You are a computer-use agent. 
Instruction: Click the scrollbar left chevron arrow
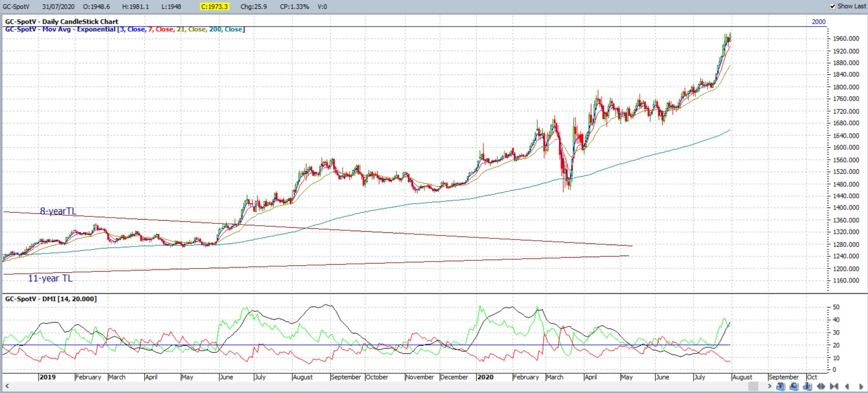coord(7,386)
